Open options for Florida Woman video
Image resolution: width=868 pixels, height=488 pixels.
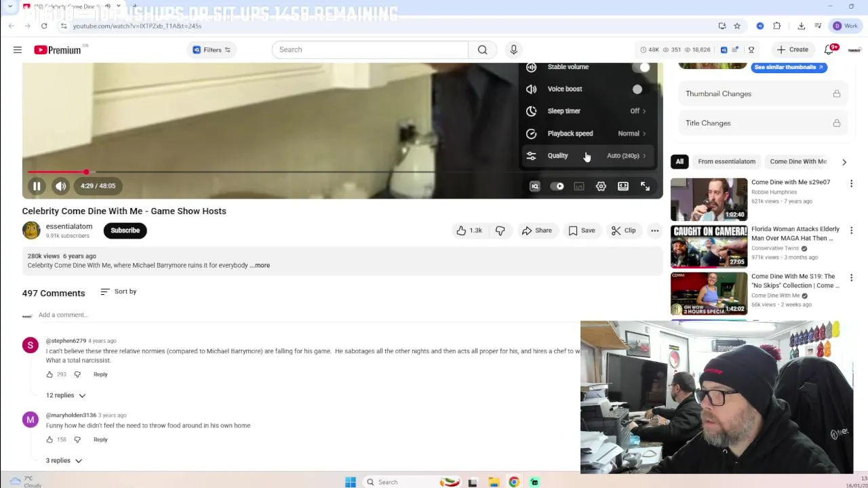[x=851, y=230]
